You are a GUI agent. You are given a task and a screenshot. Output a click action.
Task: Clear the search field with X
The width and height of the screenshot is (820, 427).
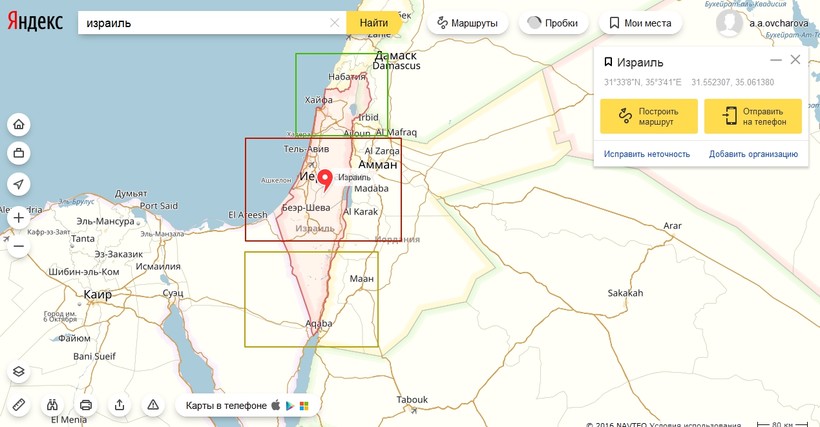point(334,22)
